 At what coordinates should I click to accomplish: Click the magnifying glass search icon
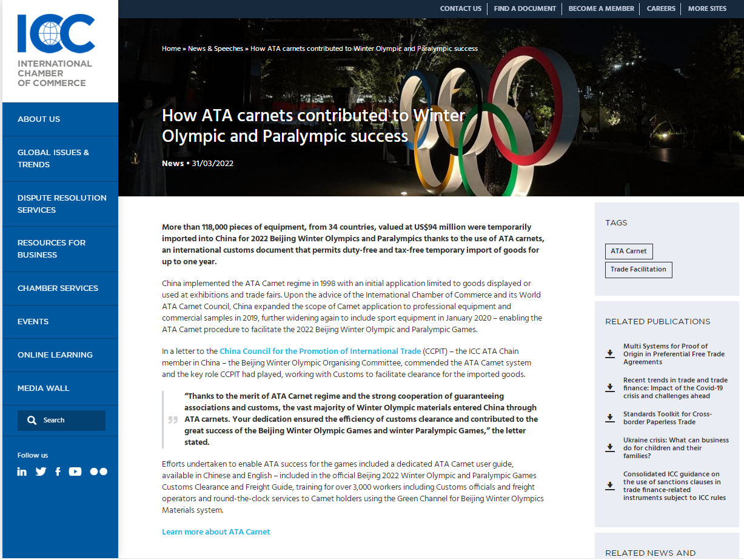[x=32, y=420]
